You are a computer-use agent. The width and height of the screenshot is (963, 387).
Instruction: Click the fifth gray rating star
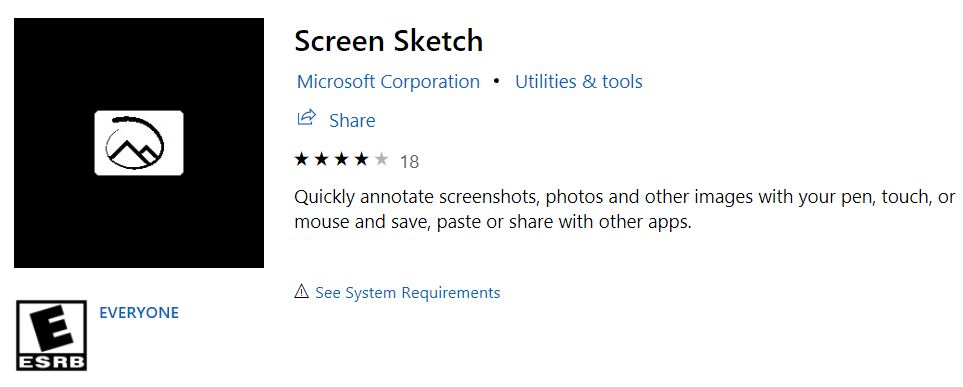(381, 160)
